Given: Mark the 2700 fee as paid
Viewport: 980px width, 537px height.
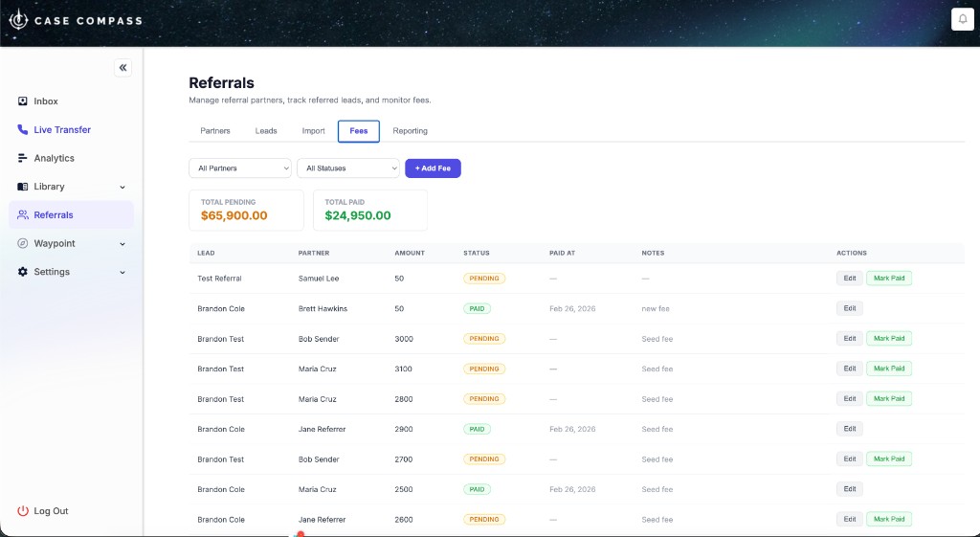Looking at the screenshot, I should 889,459.
